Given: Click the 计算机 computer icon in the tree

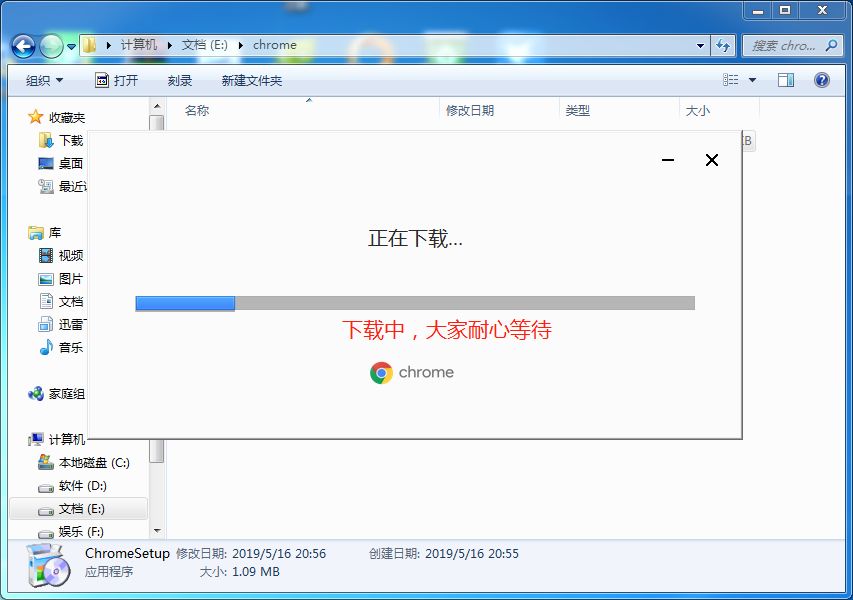Looking at the screenshot, I should click(36, 439).
